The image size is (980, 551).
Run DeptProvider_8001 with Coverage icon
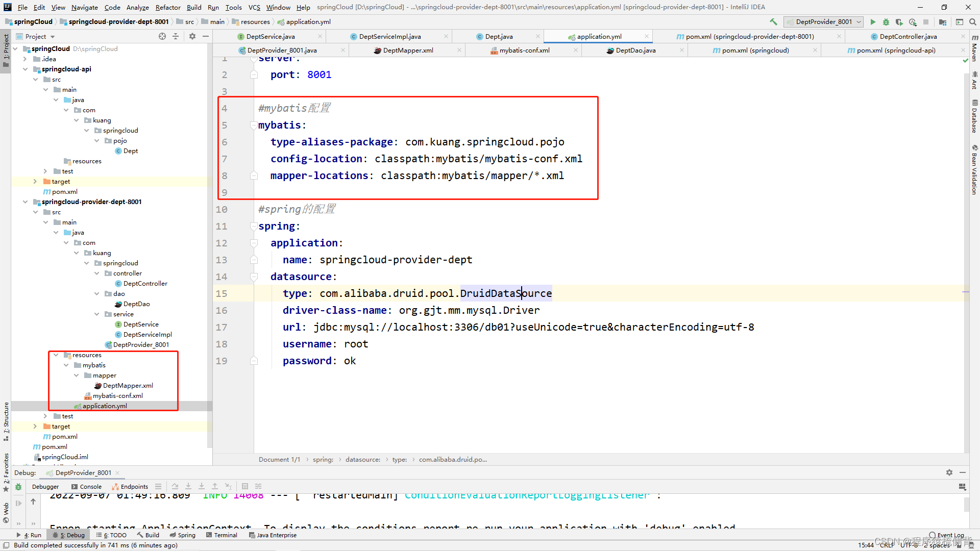pyautogui.click(x=900, y=22)
